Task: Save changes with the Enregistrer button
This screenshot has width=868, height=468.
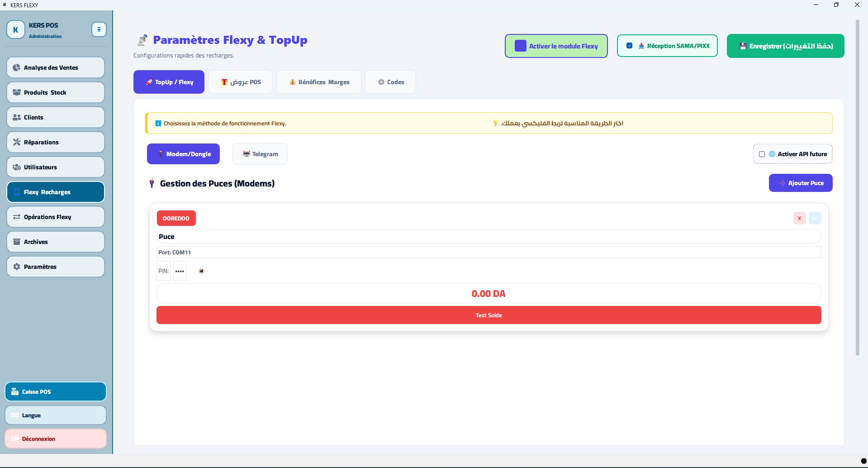Action: [785, 46]
